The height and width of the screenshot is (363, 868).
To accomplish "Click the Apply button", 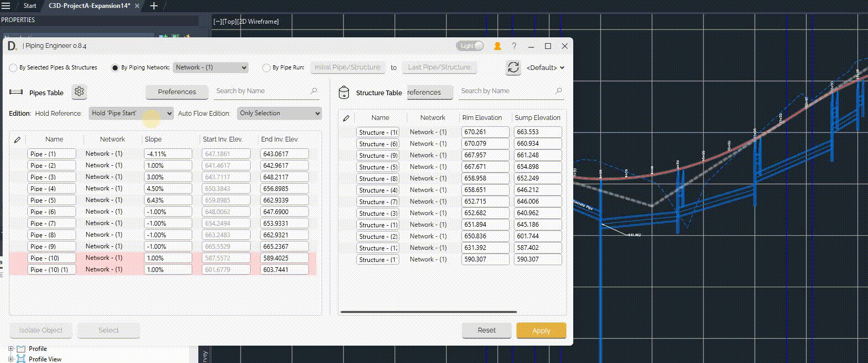I will 541,330.
